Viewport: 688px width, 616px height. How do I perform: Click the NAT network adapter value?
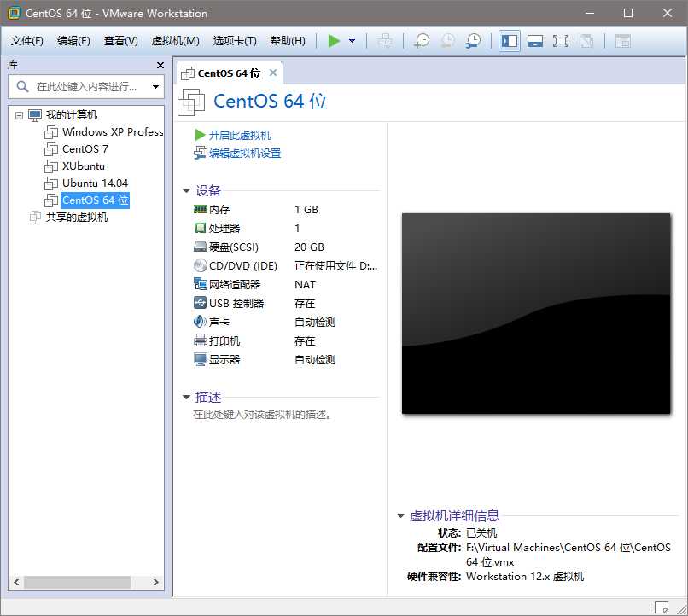click(x=305, y=285)
